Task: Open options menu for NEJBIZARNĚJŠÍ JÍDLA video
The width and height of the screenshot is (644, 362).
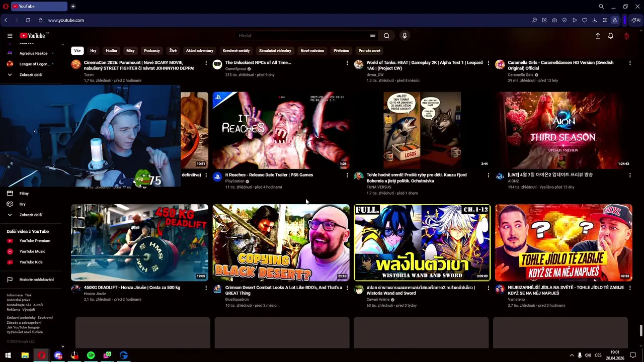Action: coord(630,288)
